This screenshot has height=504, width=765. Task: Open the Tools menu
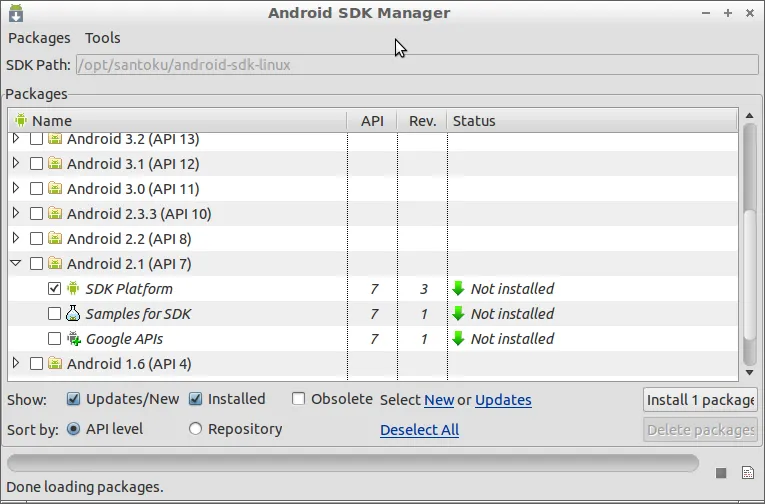[x=102, y=38]
